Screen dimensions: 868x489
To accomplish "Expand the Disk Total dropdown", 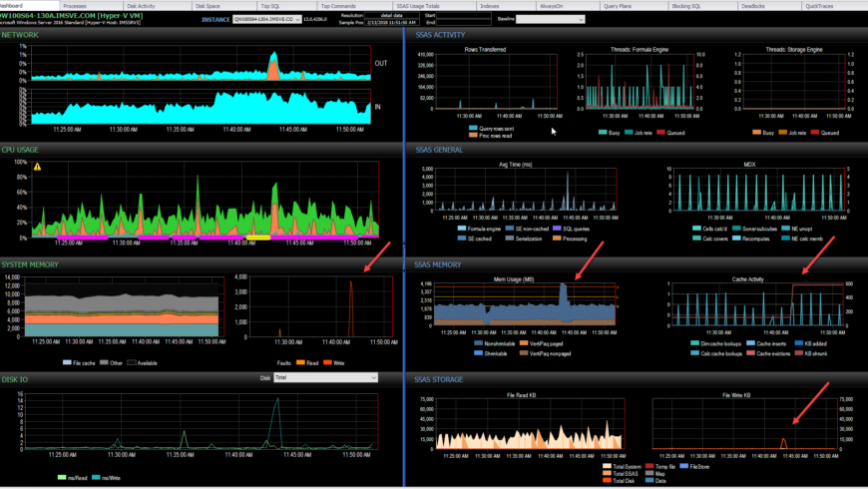I will pyautogui.click(x=325, y=377).
